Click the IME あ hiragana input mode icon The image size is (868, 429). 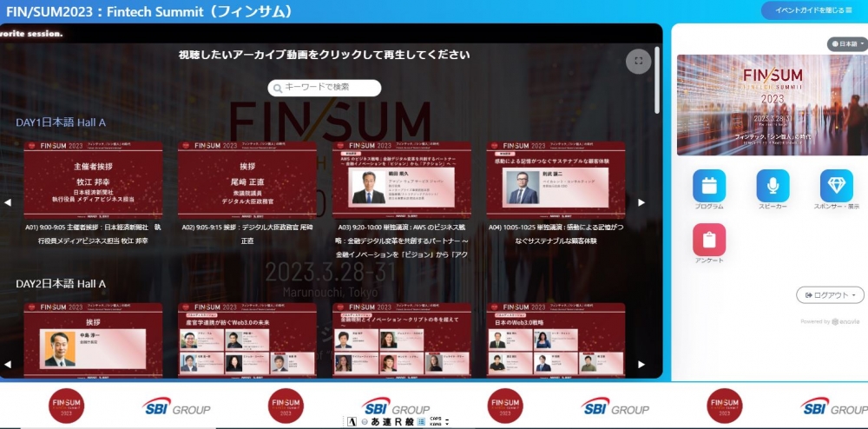pos(376,421)
